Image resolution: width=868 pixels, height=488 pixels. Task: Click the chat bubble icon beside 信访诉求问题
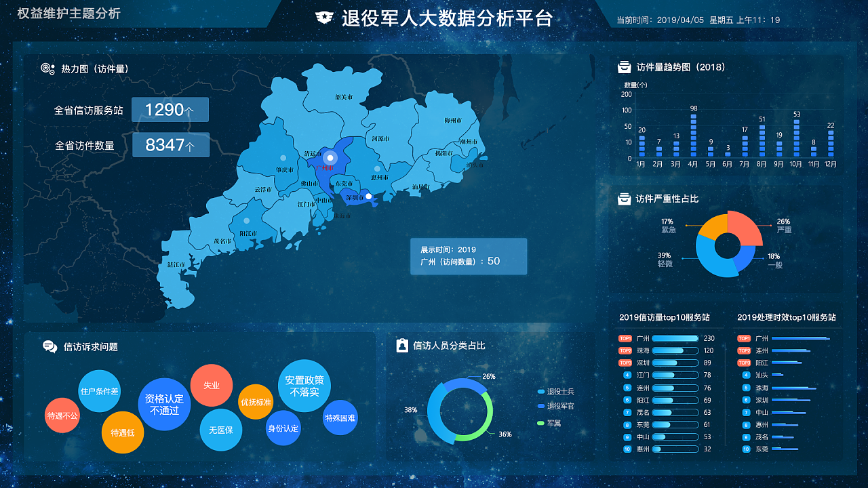50,346
